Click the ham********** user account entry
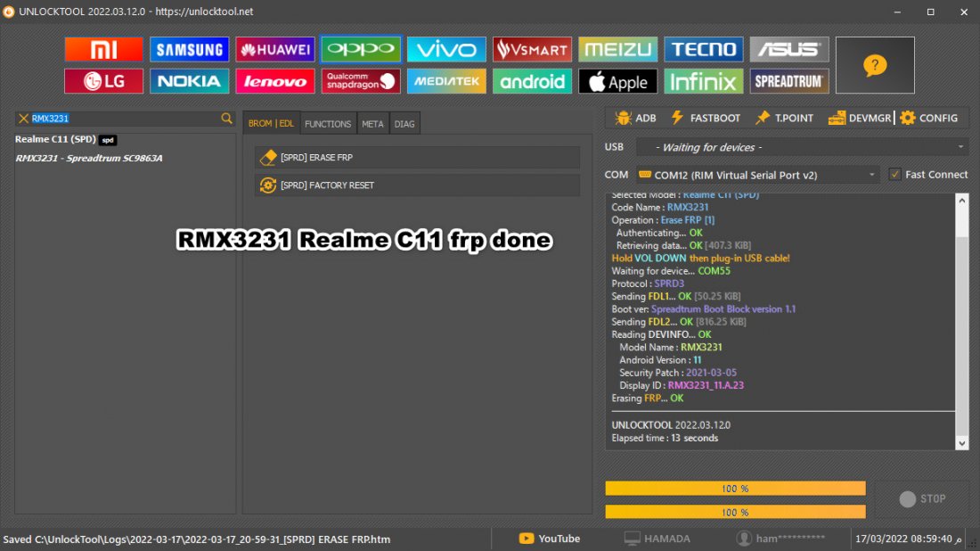 pos(780,539)
